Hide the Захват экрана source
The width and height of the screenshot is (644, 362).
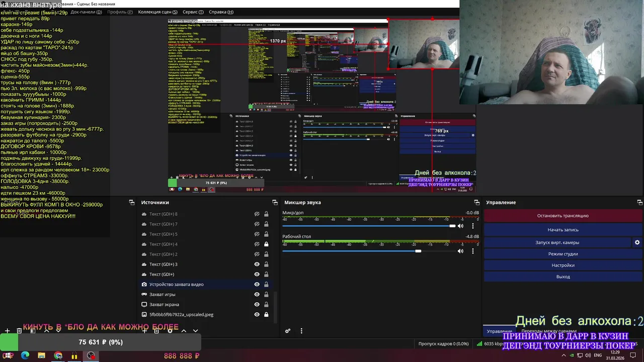[257, 305]
